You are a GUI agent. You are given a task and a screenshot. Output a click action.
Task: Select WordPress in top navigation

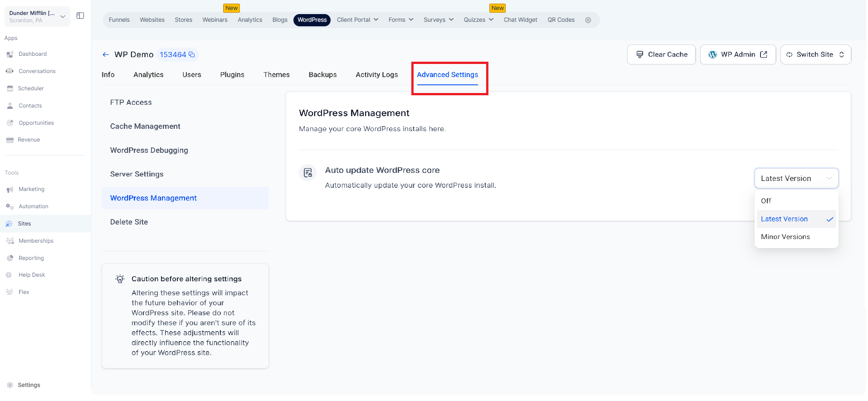(x=312, y=20)
